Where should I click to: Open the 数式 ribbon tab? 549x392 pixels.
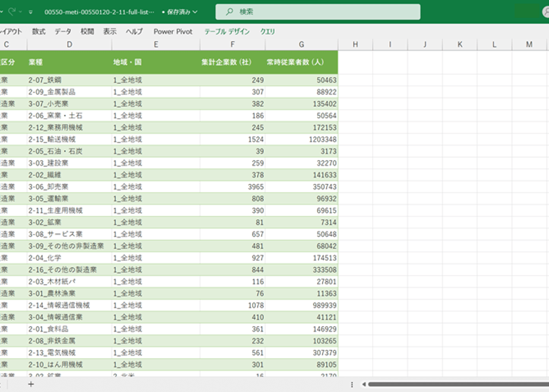[39, 31]
